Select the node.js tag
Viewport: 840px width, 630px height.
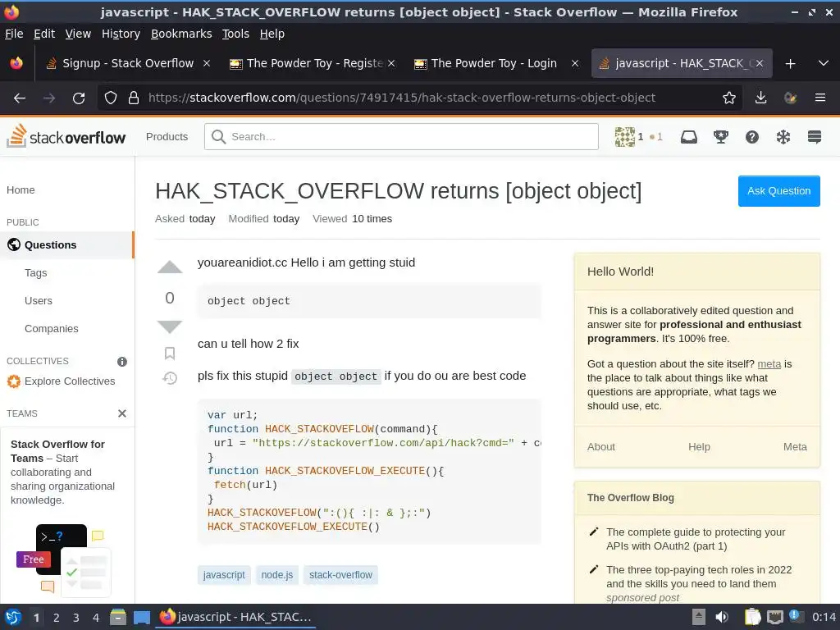(277, 575)
